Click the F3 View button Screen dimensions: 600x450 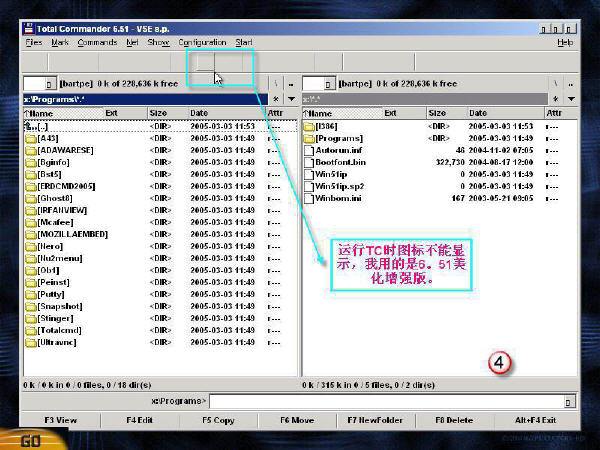60,421
